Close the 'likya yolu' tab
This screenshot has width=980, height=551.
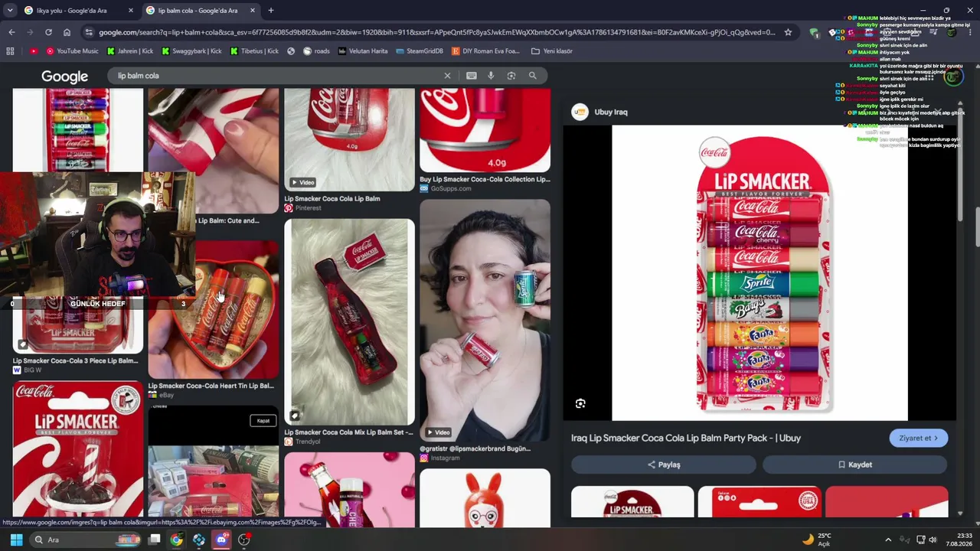(130, 11)
